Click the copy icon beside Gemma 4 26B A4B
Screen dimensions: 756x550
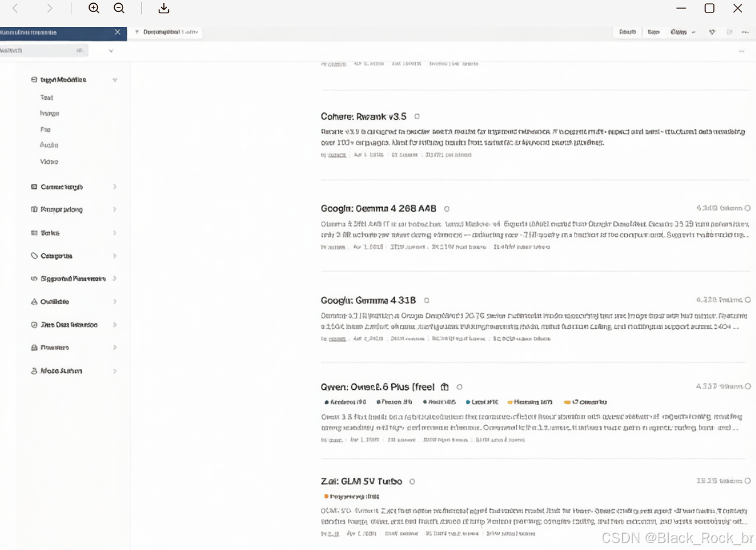tap(446, 208)
